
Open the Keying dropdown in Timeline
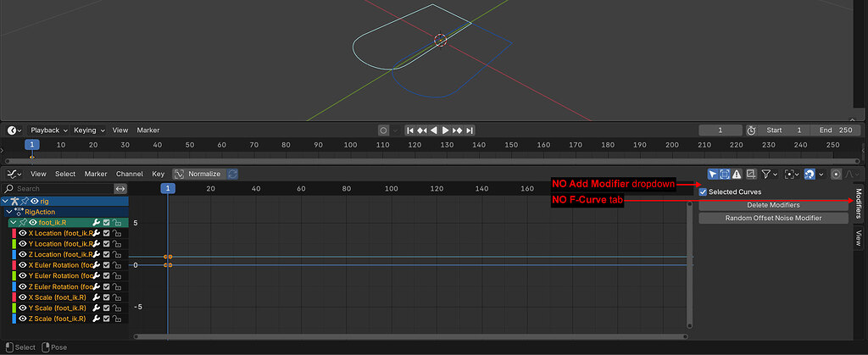88,130
